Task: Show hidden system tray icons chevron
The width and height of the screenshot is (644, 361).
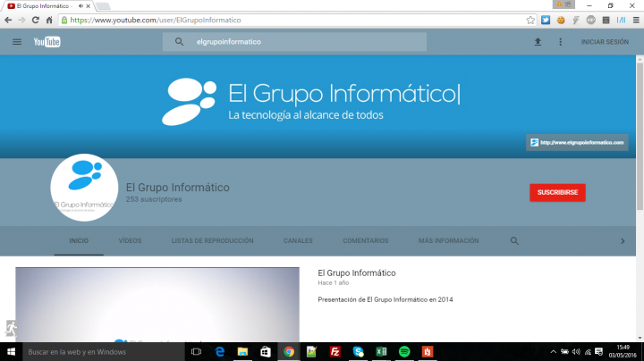Action: (x=554, y=351)
